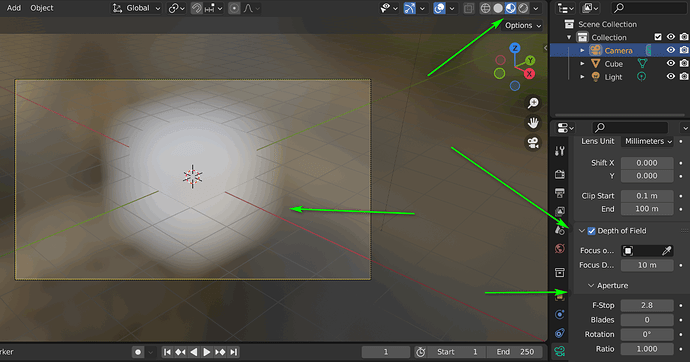
Task: Click the Cube mesh data icon
Action: point(642,64)
